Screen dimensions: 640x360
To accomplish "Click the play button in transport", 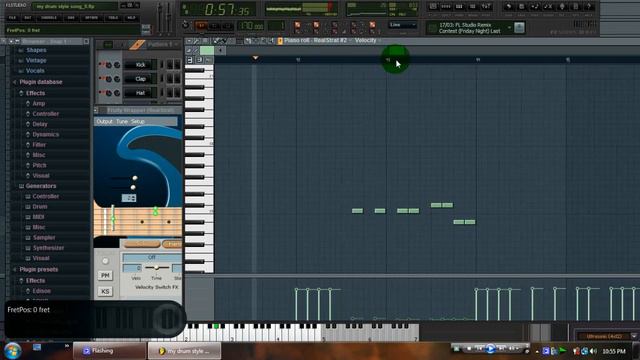I will pyautogui.click(x=201, y=26).
